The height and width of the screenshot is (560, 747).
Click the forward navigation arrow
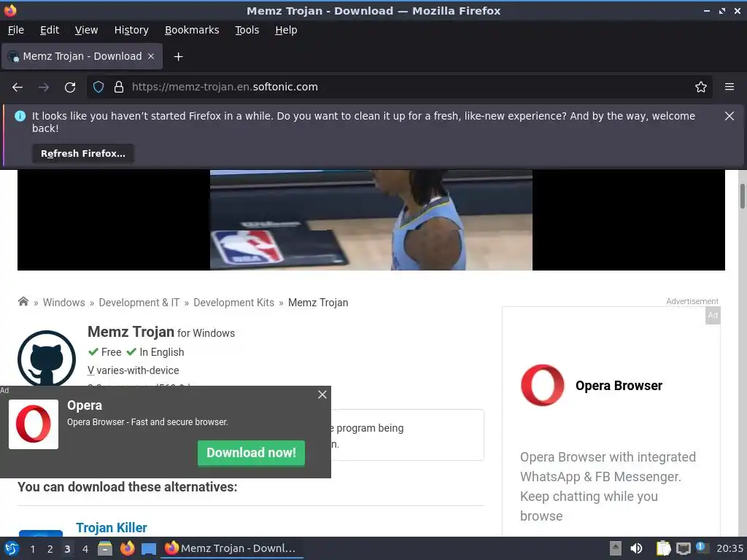[43, 87]
